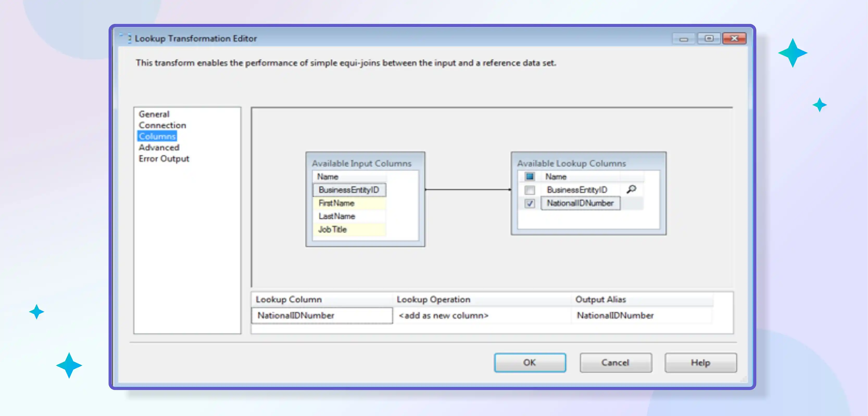Toggle the select-all Name checkbox in lookup columns
This screenshot has height=416, width=868.
530,176
